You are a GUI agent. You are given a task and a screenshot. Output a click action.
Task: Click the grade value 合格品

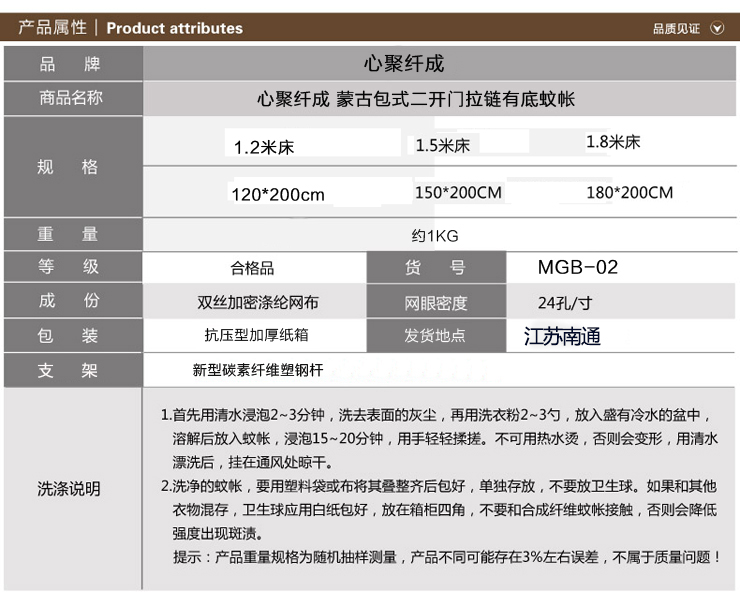252,268
